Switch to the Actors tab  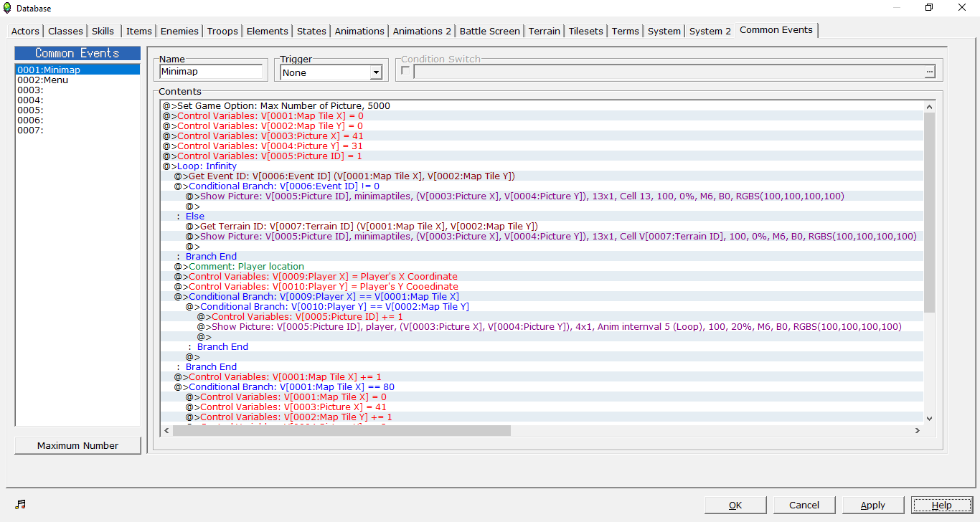26,31
